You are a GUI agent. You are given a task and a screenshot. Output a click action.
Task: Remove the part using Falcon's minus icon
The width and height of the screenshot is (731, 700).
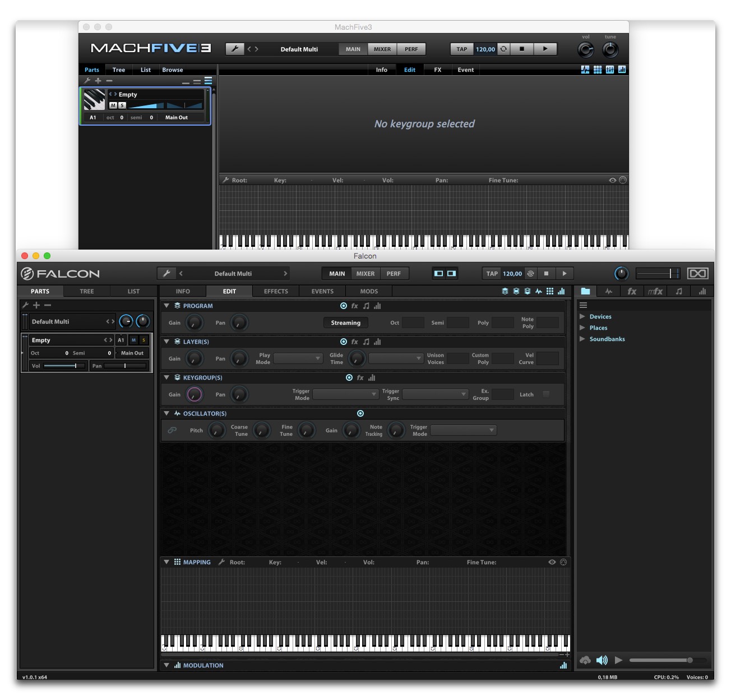pos(48,305)
